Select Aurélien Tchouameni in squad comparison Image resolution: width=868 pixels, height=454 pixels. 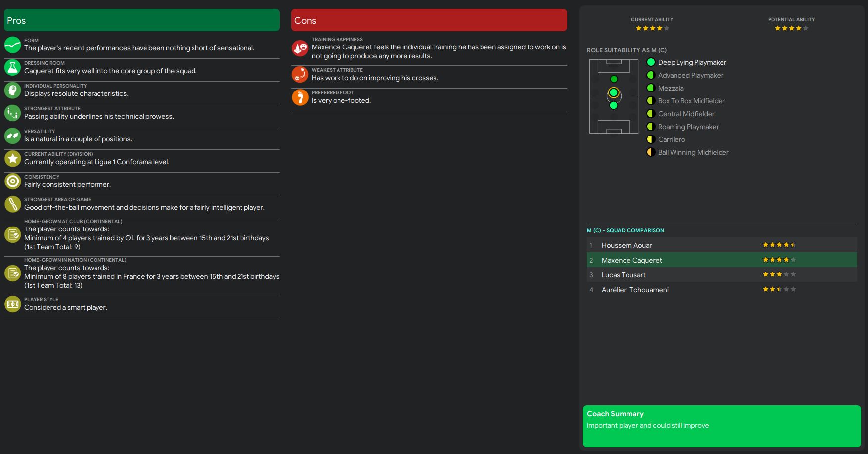click(x=635, y=290)
